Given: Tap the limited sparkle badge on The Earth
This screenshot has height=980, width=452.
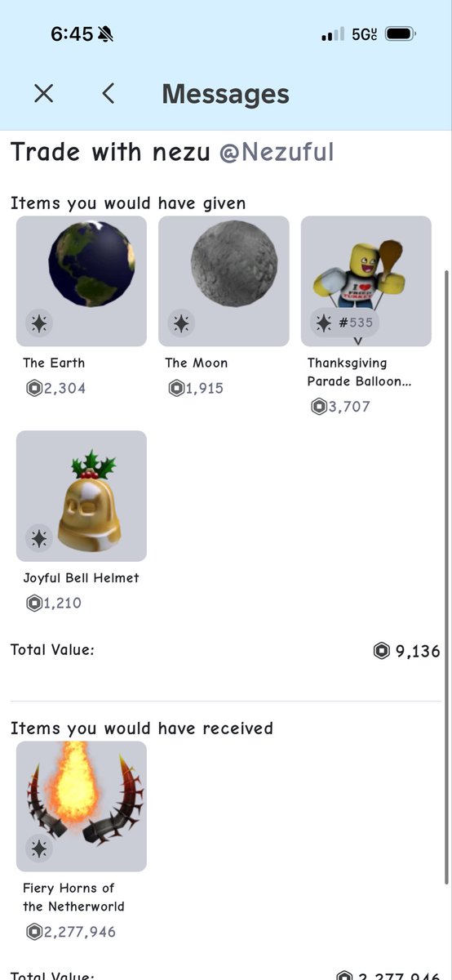Looking at the screenshot, I should pos(38,323).
